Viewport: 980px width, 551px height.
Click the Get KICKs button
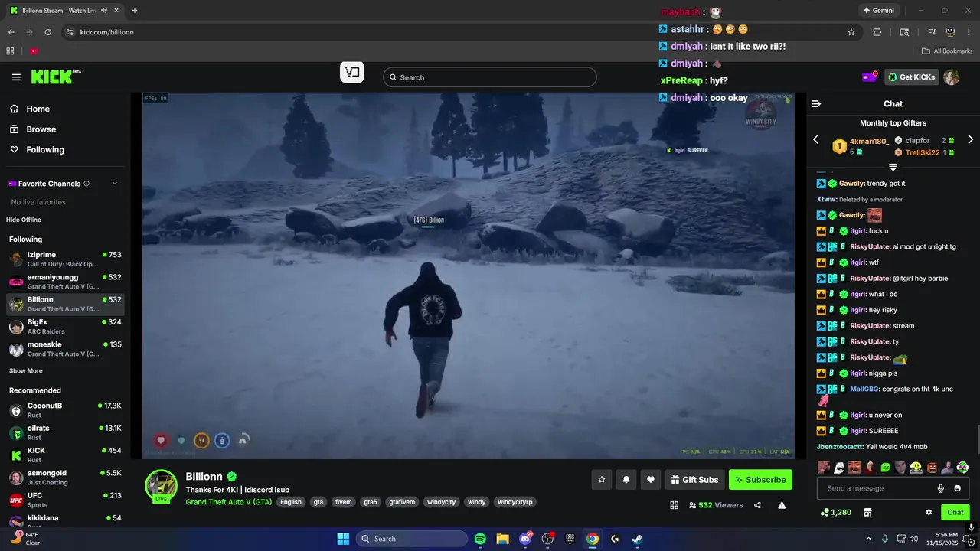click(x=912, y=77)
